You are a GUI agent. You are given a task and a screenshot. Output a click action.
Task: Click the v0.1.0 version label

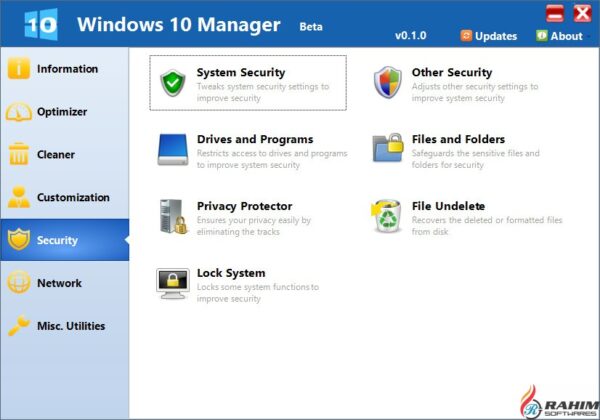coord(411,36)
